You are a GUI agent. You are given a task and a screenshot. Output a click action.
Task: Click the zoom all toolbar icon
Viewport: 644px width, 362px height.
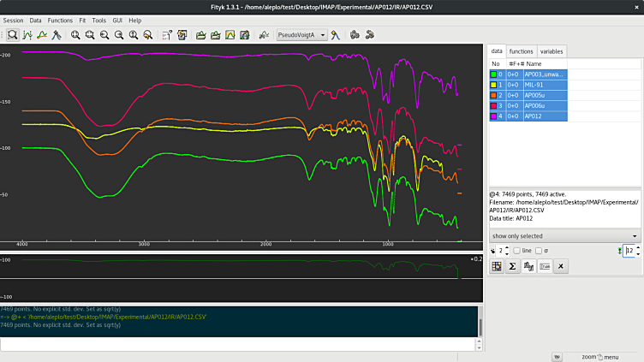(x=76, y=35)
